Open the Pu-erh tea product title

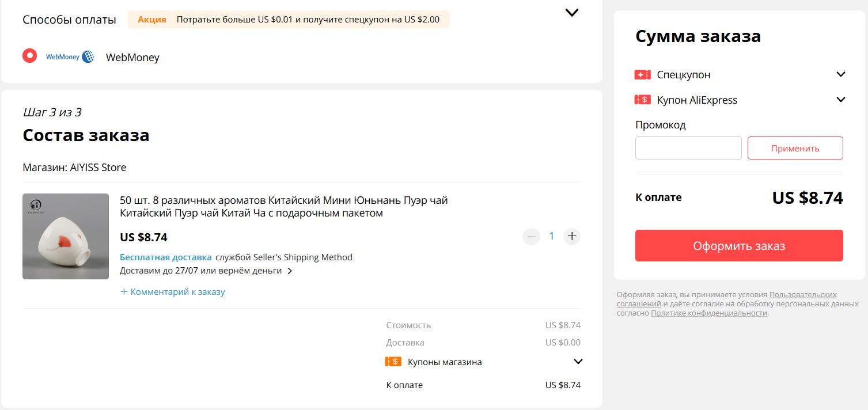283,207
